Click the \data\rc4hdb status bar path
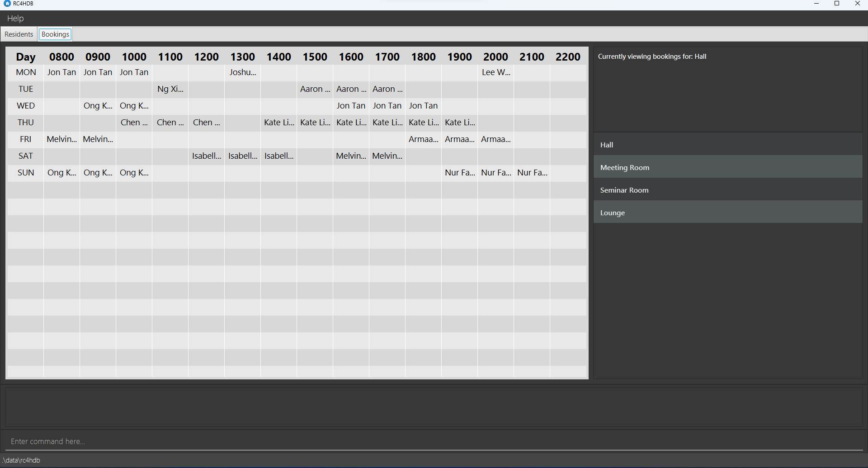This screenshot has height=468, width=868. [x=21, y=460]
